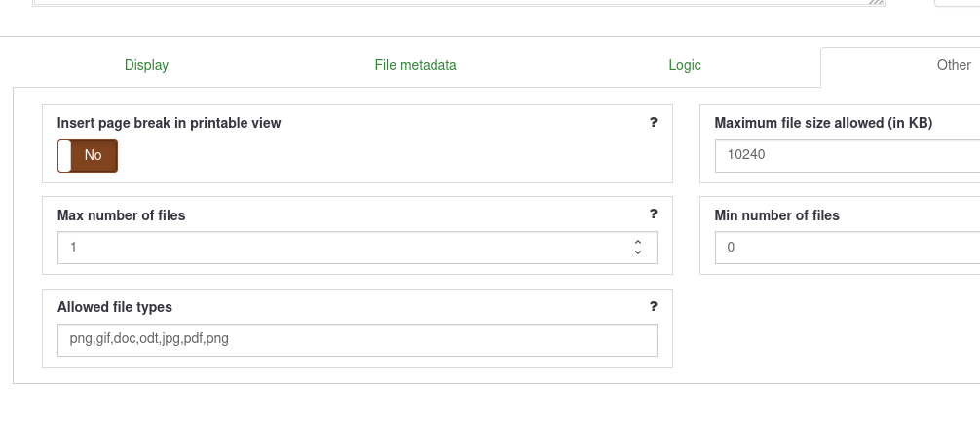Toggle Insert page break in printable view
This screenshot has width=980, height=427.
point(88,156)
